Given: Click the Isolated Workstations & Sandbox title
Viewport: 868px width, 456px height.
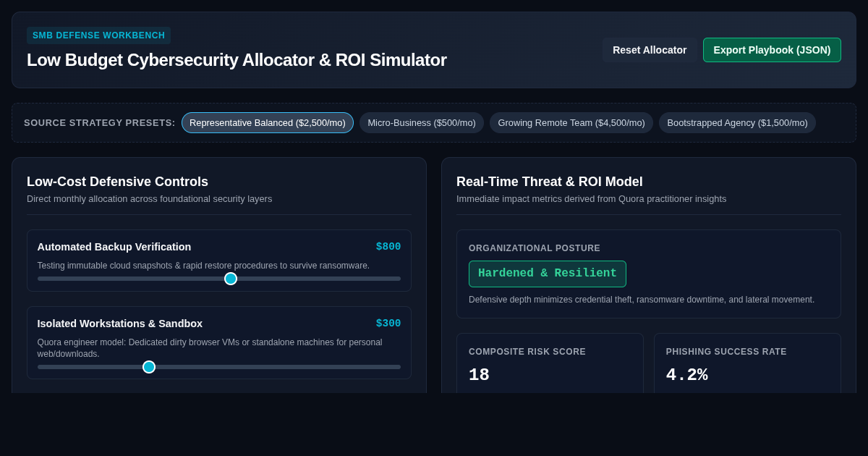Looking at the screenshot, I should click(x=120, y=324).
